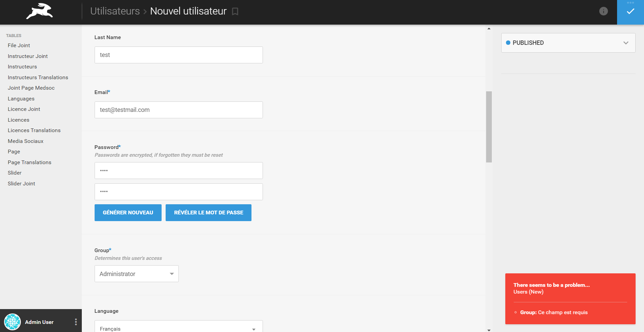
Task: Open Licences Translations table
Action: coord(34,130)
